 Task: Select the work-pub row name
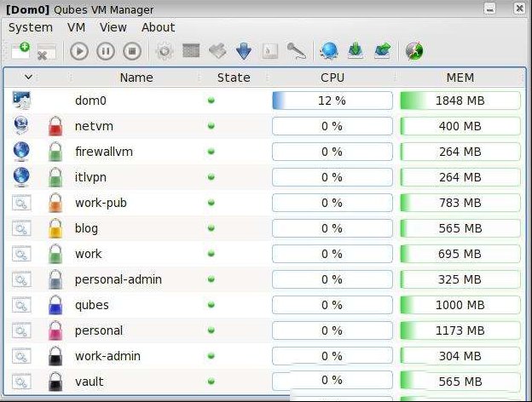101,203
